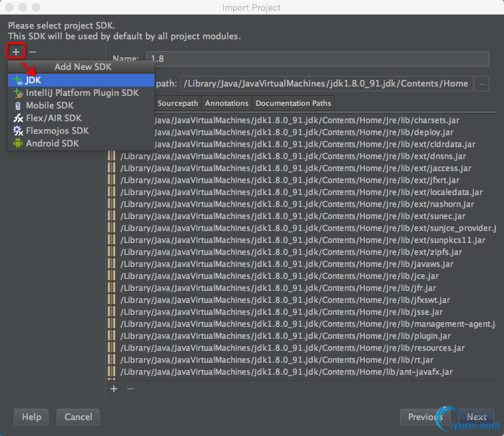Click the Cancel button
Screen dimensions: 504x436
pyautogui.click(x=78, y=417)
